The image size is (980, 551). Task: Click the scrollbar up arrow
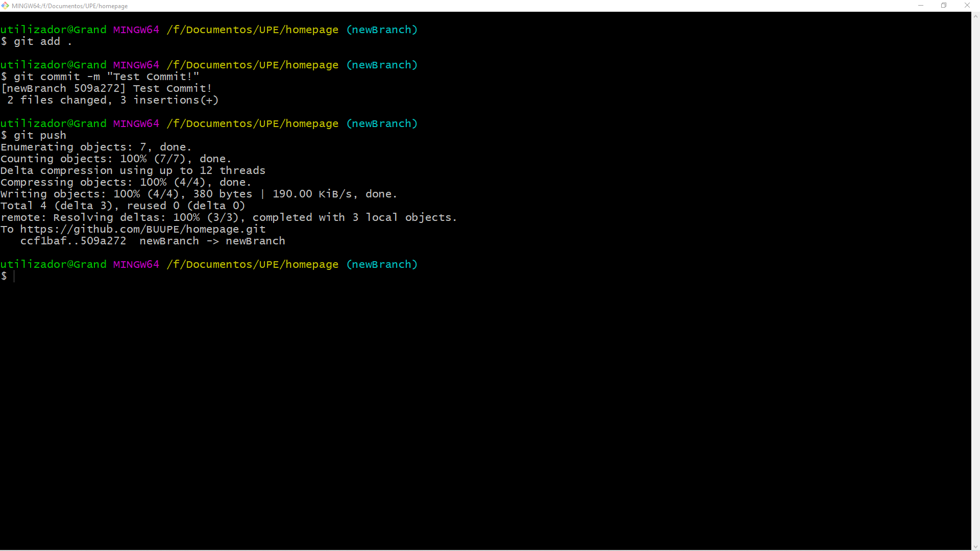975,16
